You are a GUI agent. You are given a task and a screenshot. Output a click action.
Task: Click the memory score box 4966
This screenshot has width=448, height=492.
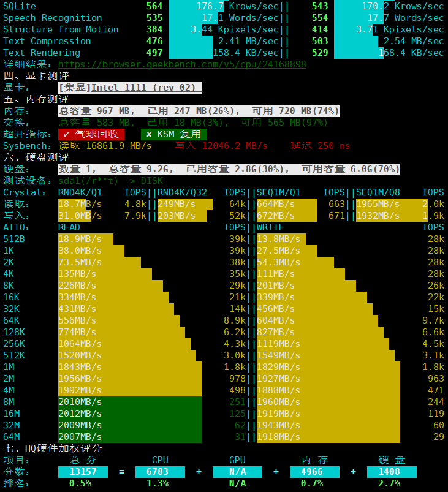pos(314,472)
